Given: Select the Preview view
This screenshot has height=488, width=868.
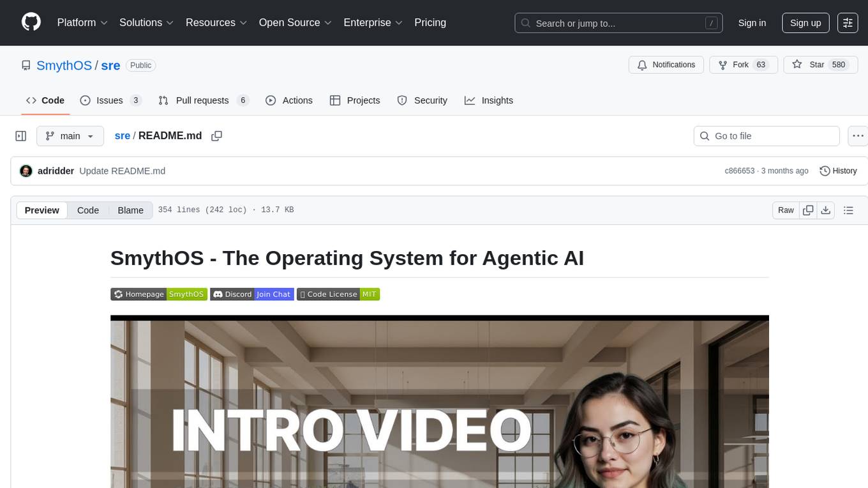Looking at the screenshot, I should [x=42, y=210].
